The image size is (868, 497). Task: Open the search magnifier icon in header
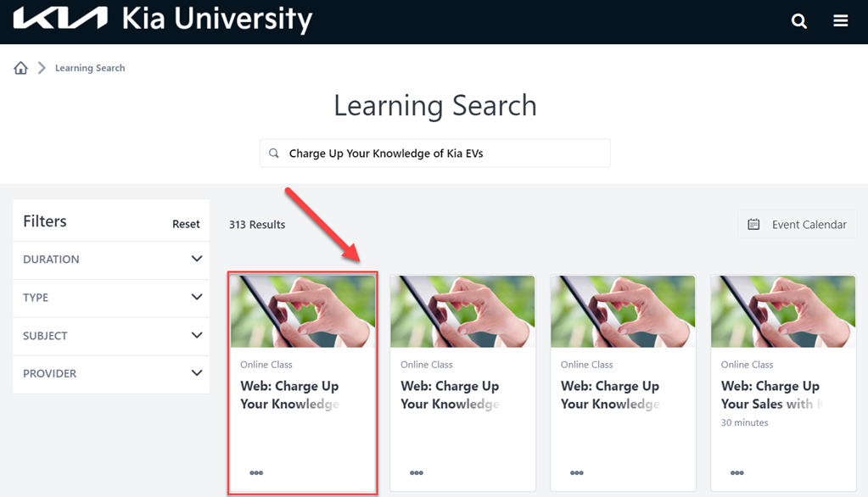click(x=798, y=21)
